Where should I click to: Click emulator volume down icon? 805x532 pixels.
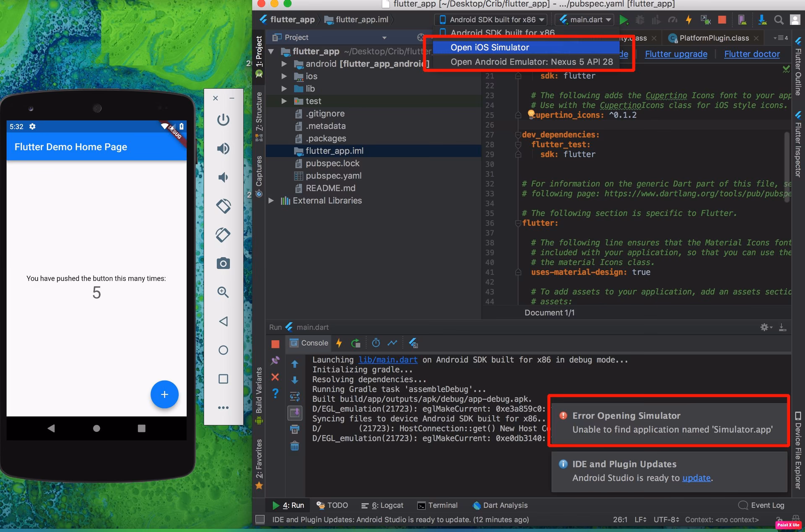(x=223, y=177)
